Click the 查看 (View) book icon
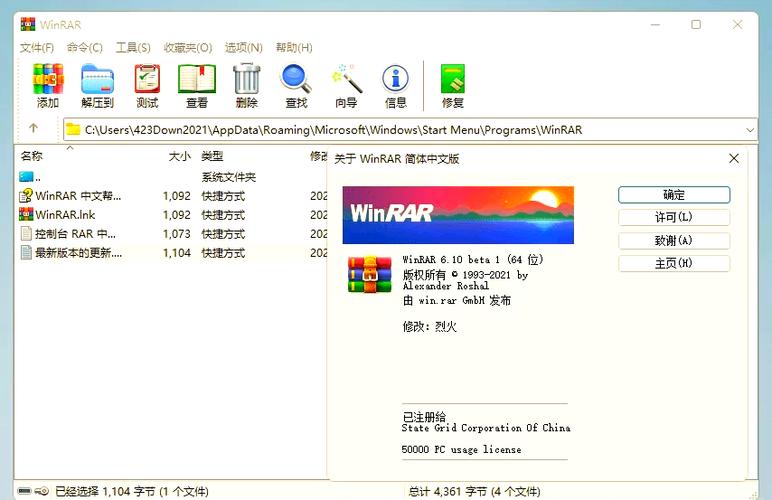Screen dimensions: 772x500 point(197,79)
